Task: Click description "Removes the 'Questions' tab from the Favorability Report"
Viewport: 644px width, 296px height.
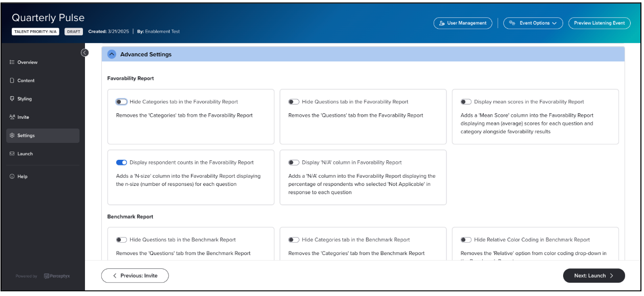Action: point(356,115)
